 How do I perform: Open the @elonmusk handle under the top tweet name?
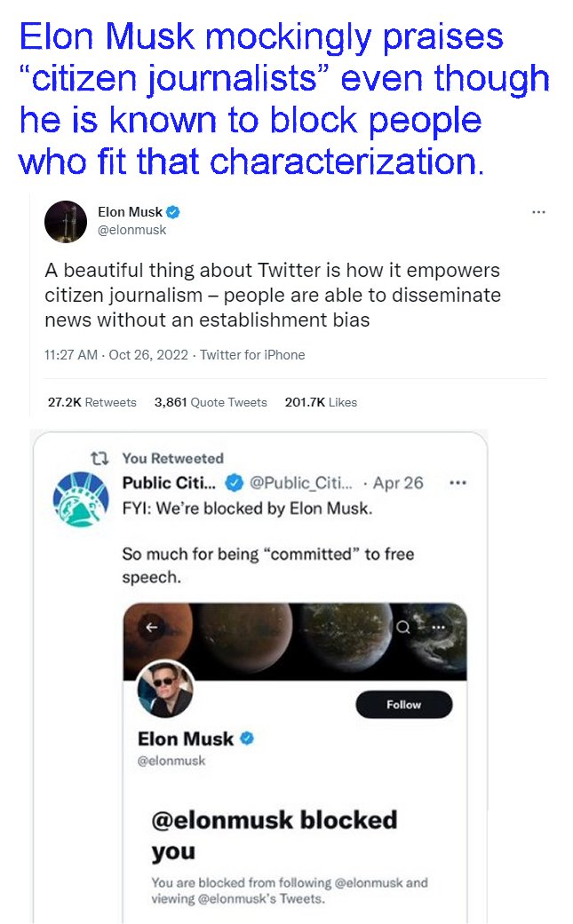[x=132, y=230]
